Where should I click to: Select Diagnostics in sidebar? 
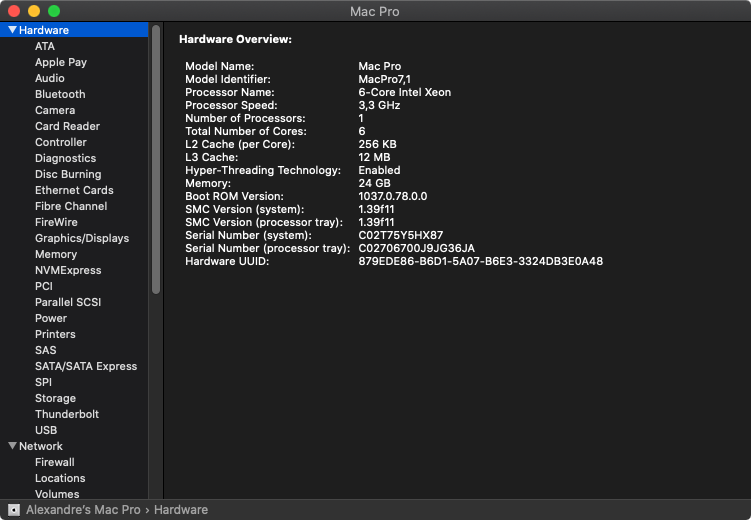66,158
